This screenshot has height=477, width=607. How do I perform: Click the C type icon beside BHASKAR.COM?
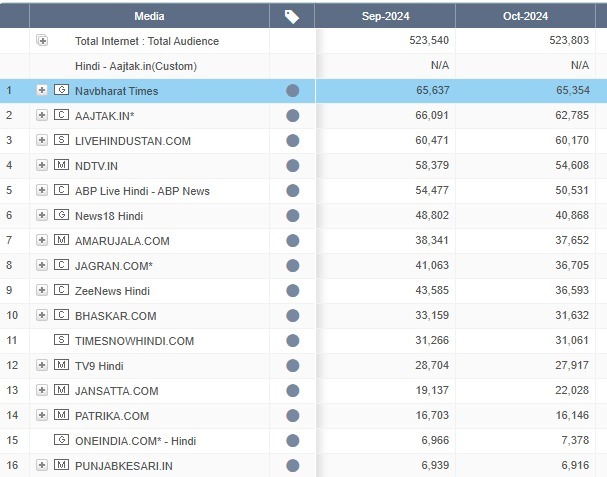[61, 315]
